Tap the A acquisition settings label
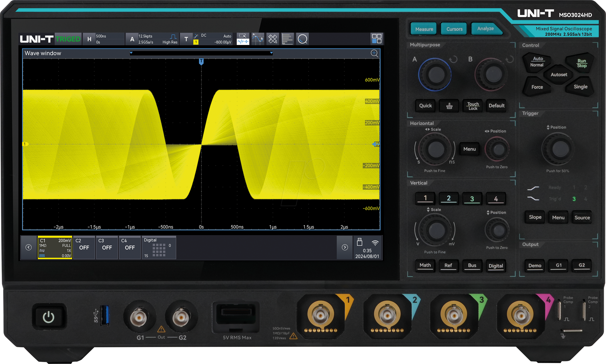606x364 pixels. pos(132,39)
